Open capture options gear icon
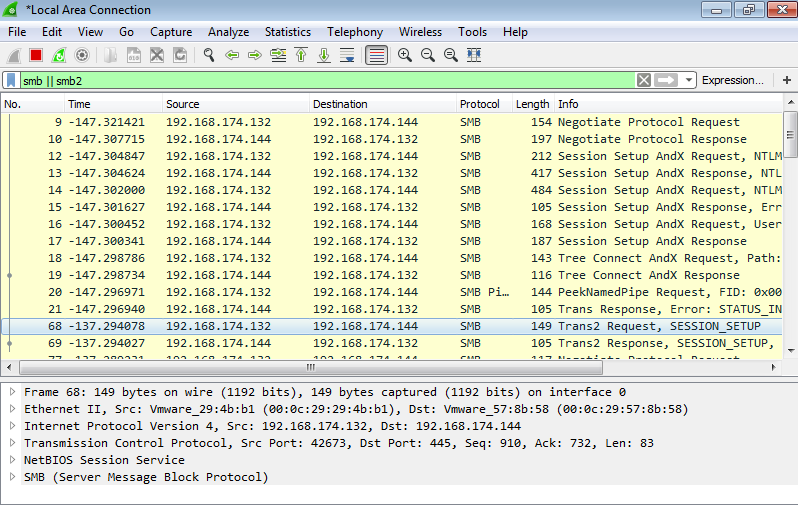Viewport: 798px width, 505px height. [82, 55]
